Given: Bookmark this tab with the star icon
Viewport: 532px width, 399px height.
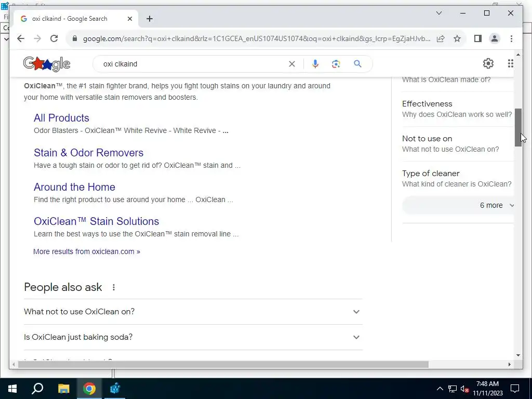Looking at the screenshot, I should tap(457, 38).
